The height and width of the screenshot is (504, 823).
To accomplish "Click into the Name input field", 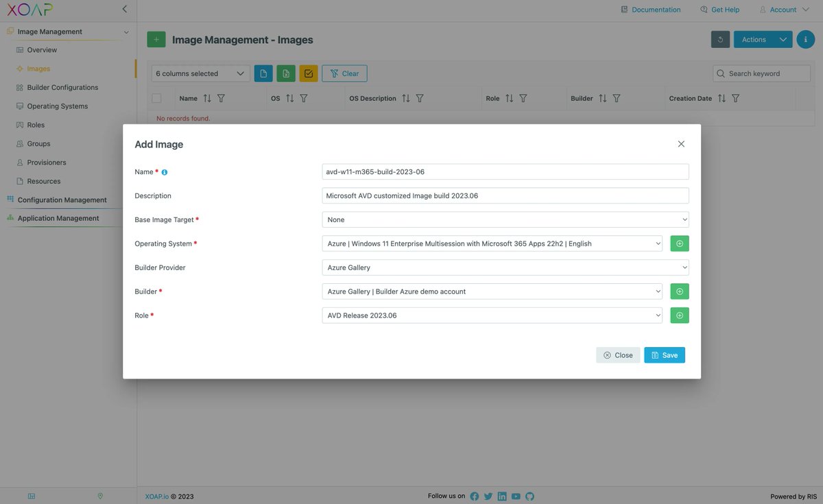I will (505, 171).
